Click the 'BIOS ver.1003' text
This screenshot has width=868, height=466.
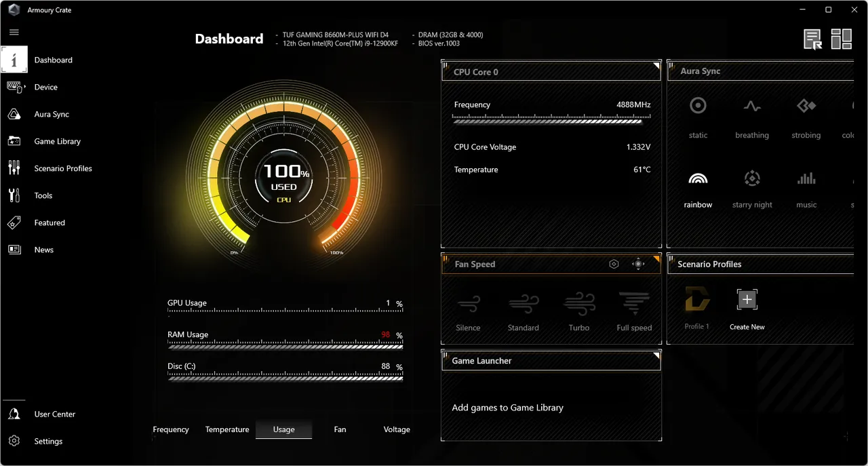[x=439, y=43]
